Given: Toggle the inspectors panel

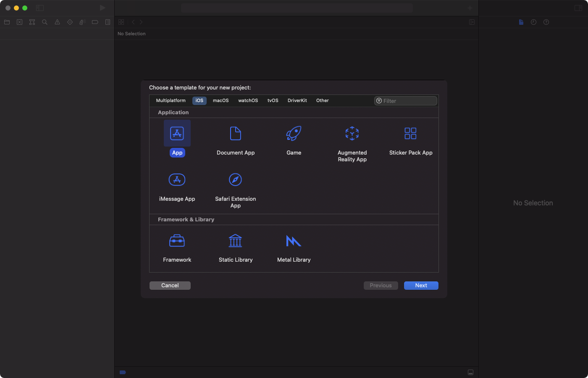Looking at the screenshot, I should tap(578, 8).
